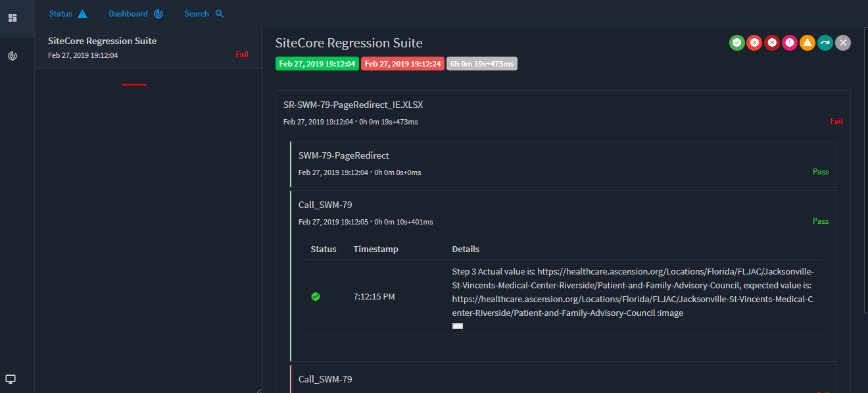The width and height of the screenshot is (868, 393).
Task: Click the green start time badge
Action: (317, 64)
